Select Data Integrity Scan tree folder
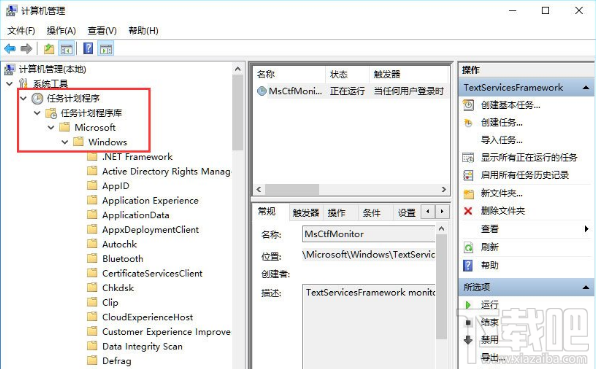Image resolution: width=596 pixels, height=369 pixels. (142, 346)
